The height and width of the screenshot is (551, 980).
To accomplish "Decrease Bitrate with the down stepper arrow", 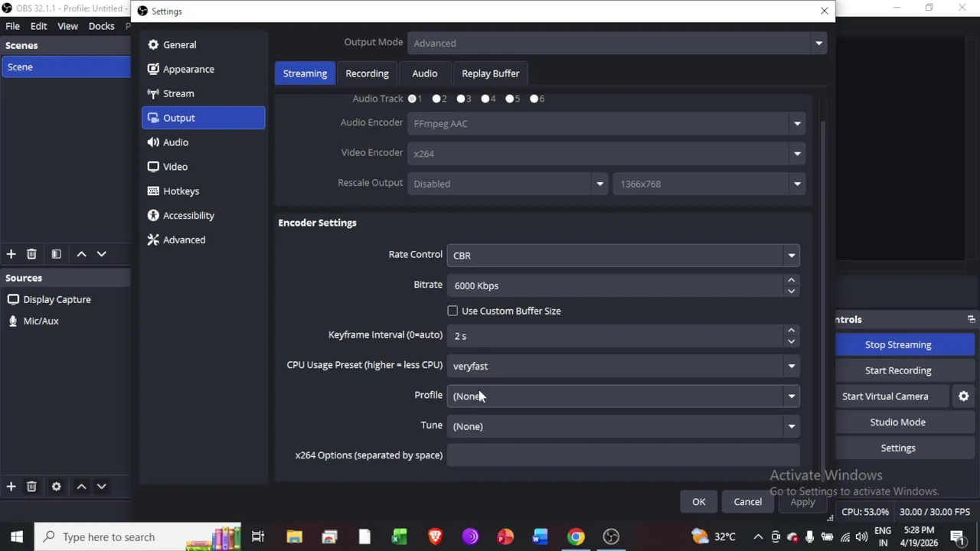I will click(791, 291).
